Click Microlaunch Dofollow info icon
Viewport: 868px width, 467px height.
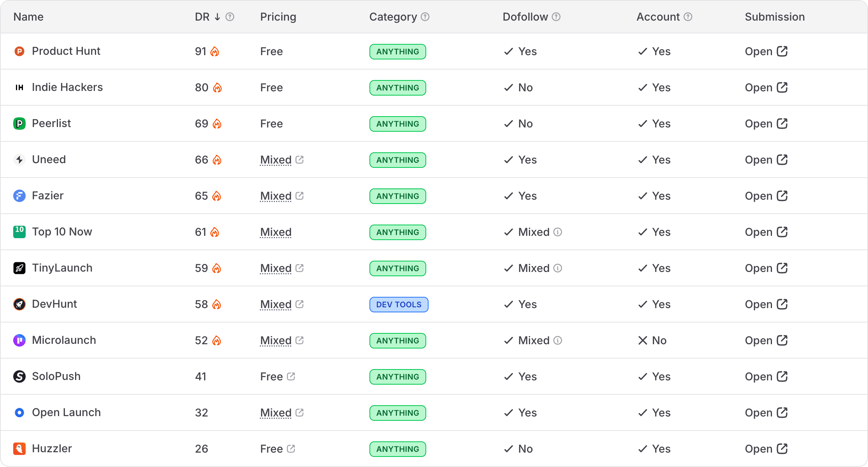click(x=558, y=340)
